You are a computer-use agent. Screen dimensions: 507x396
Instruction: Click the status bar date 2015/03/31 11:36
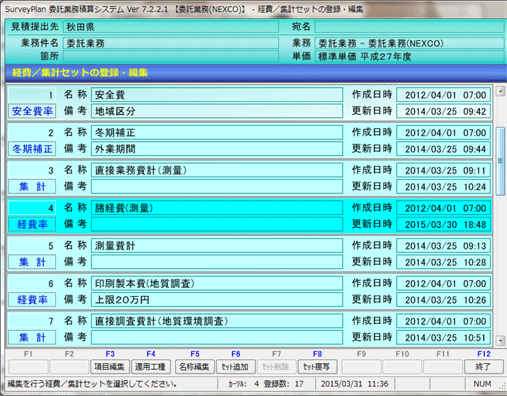[x=354, y=384]
